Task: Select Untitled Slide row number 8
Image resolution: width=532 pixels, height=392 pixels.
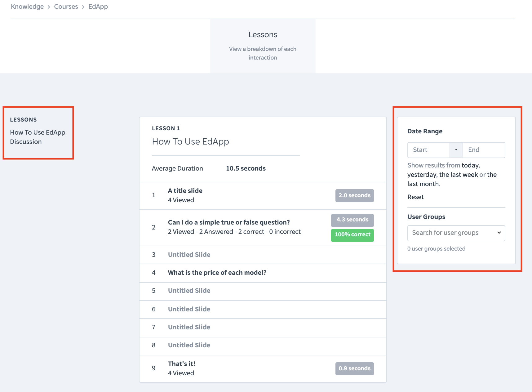Action: click(263, 346)
